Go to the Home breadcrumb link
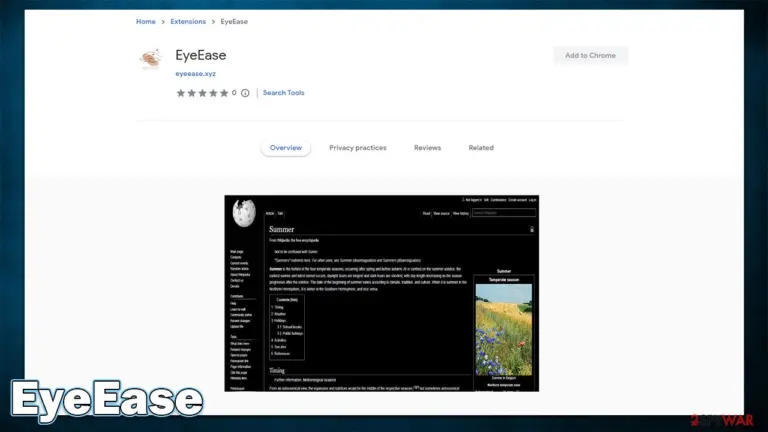The height and width of the screenshot is (432, 768). click(145, 22)
